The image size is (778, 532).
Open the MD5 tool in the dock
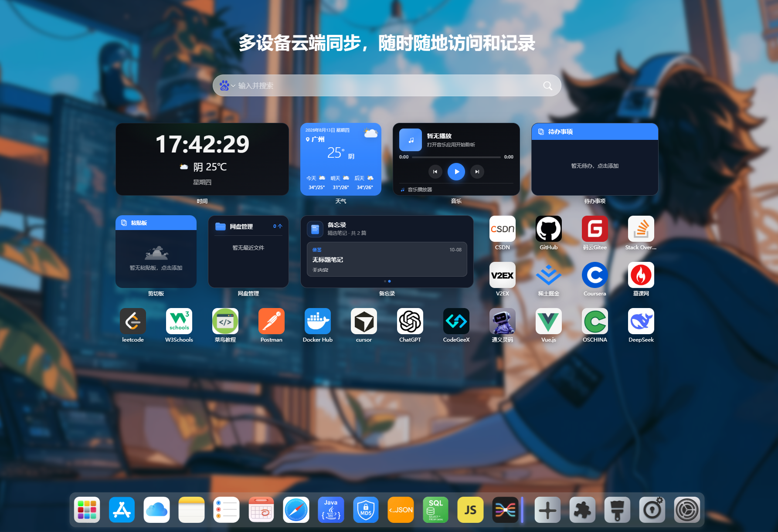(366, 510)
